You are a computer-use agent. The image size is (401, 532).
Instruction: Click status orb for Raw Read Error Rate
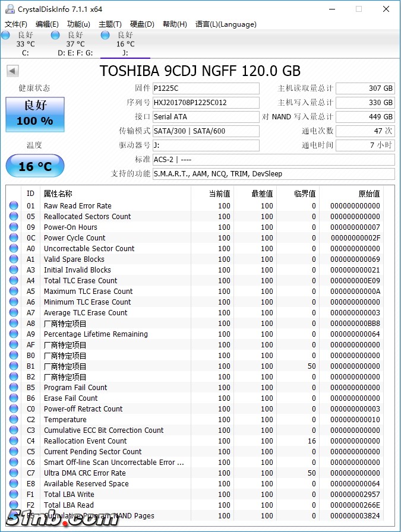click(x=14, y=206)
